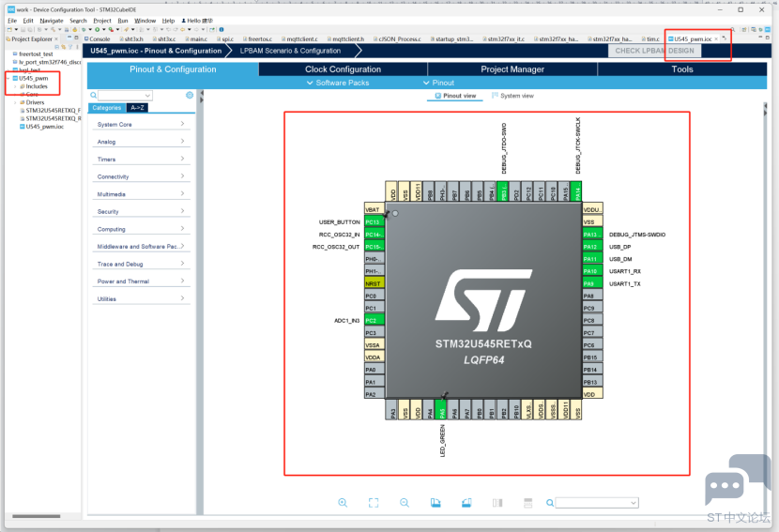
Task: Switch to the Categories list tab
Action: click(x=107, y=107)
